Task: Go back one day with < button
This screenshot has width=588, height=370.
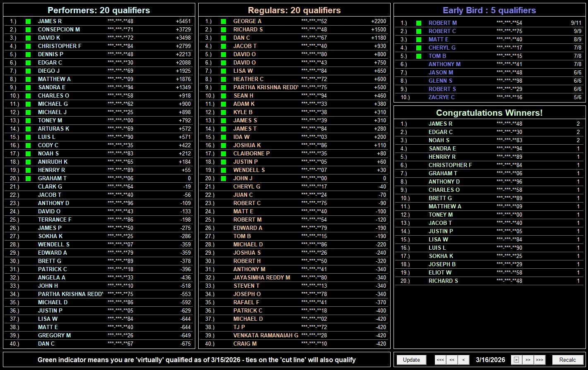Action: pos(463,360)
